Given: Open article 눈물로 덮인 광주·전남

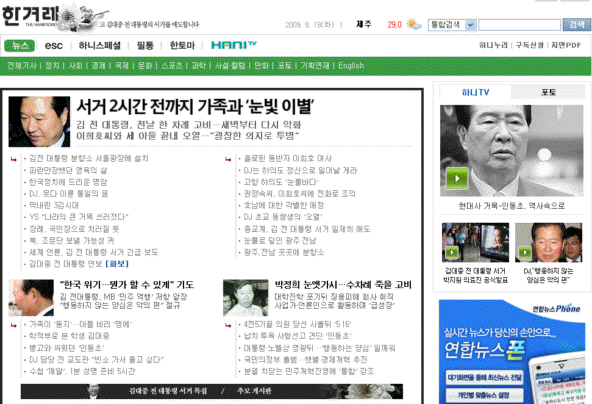Looking at the screenshot, I should click(x=280, y=241).
